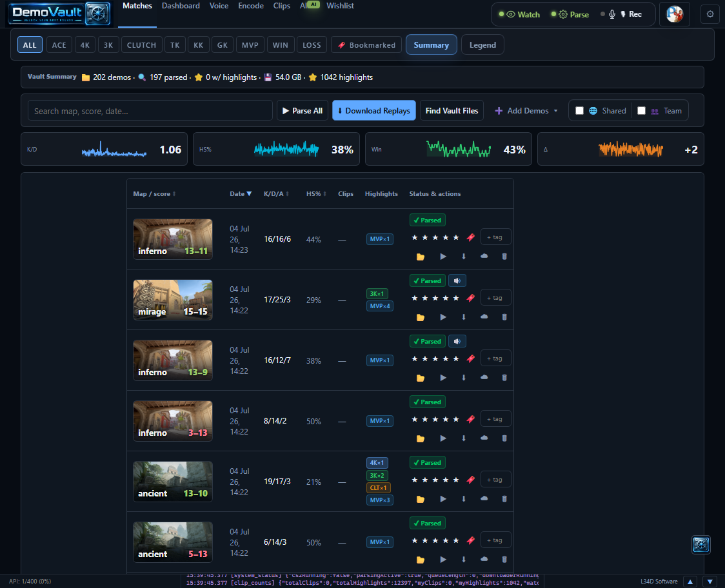725x588 pixels.
Task: Enable the Shared checkbox
Action: tap(579, 111)
